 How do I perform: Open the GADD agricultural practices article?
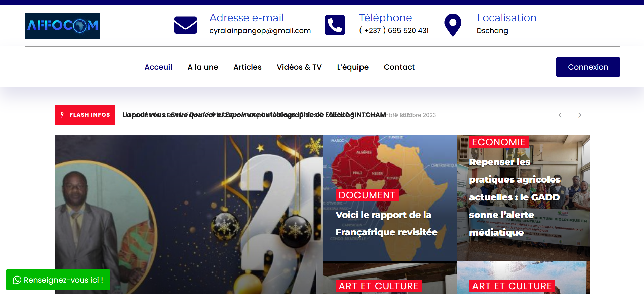coord(515,197)
